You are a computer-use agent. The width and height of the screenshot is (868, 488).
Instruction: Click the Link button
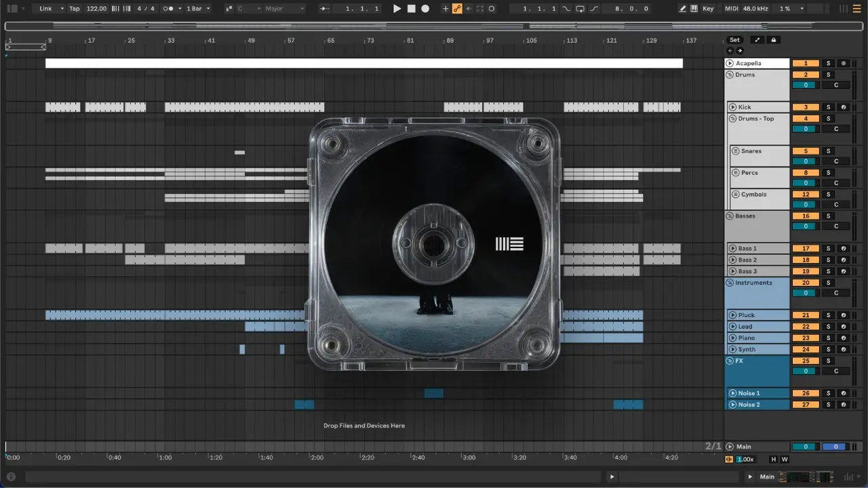50,9
